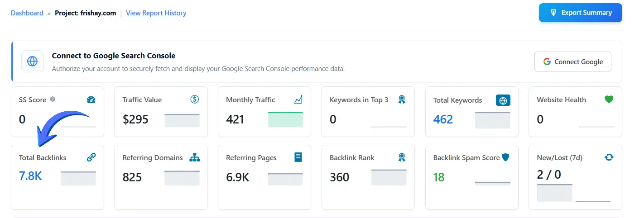Click the Monthly Traffic chart icon
Image resolution: width=644 pixels, height=218 pixels.
[298, 100]
